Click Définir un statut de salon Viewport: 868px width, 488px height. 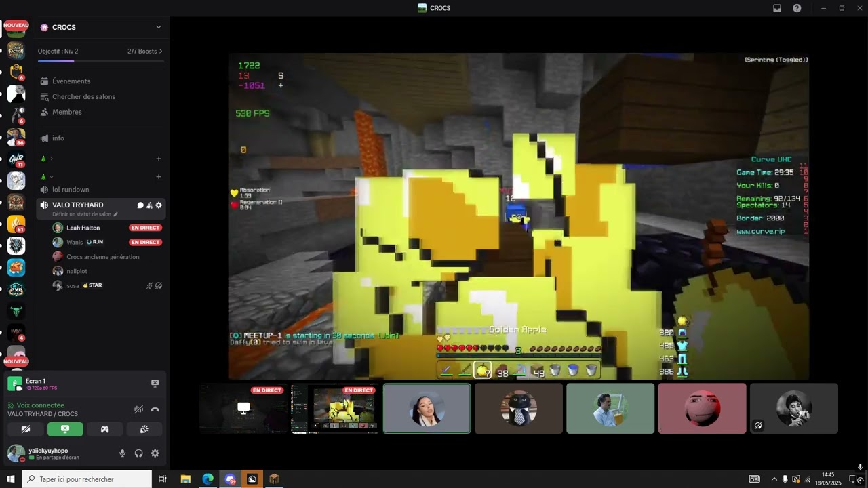(85, 214)
